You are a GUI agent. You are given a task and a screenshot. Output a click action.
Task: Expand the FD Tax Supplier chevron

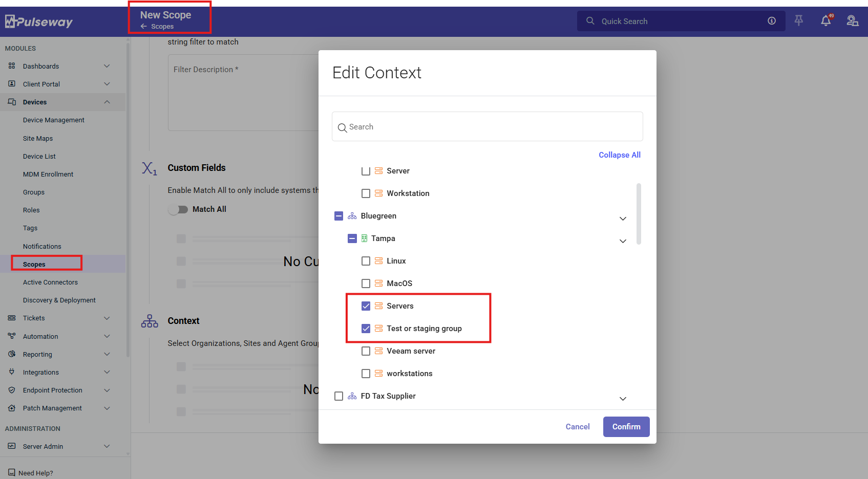point(623,399)
